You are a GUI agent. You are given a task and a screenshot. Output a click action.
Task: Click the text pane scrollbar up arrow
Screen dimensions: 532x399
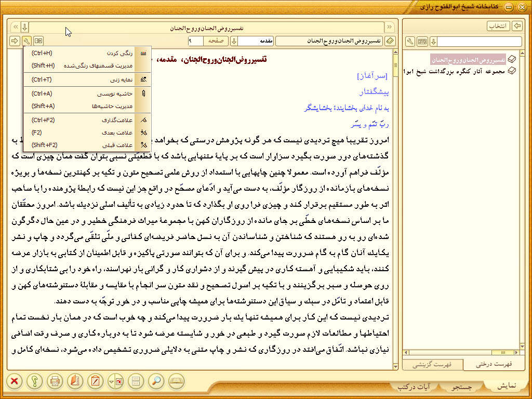point(395,52)
